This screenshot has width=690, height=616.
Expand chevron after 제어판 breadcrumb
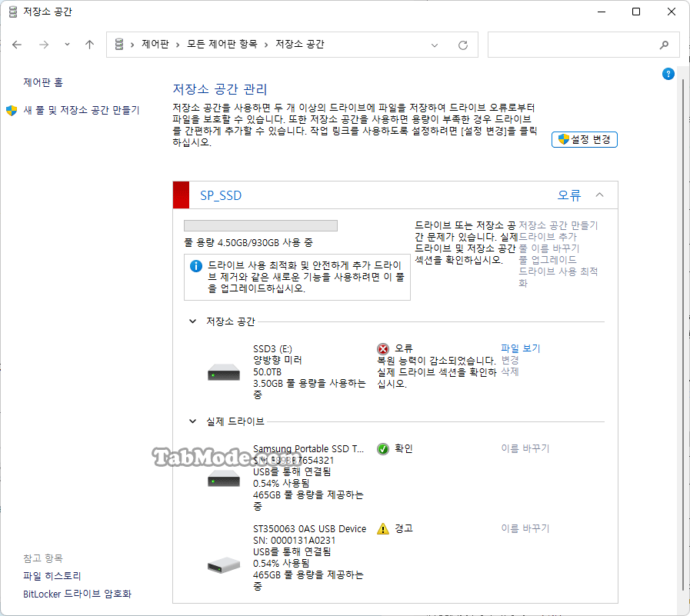click(178, 45)
